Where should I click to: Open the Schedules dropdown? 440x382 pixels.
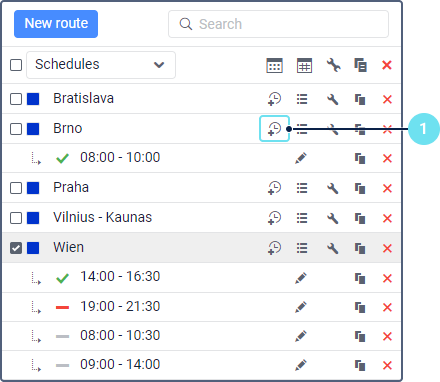(x=101, y=65)
